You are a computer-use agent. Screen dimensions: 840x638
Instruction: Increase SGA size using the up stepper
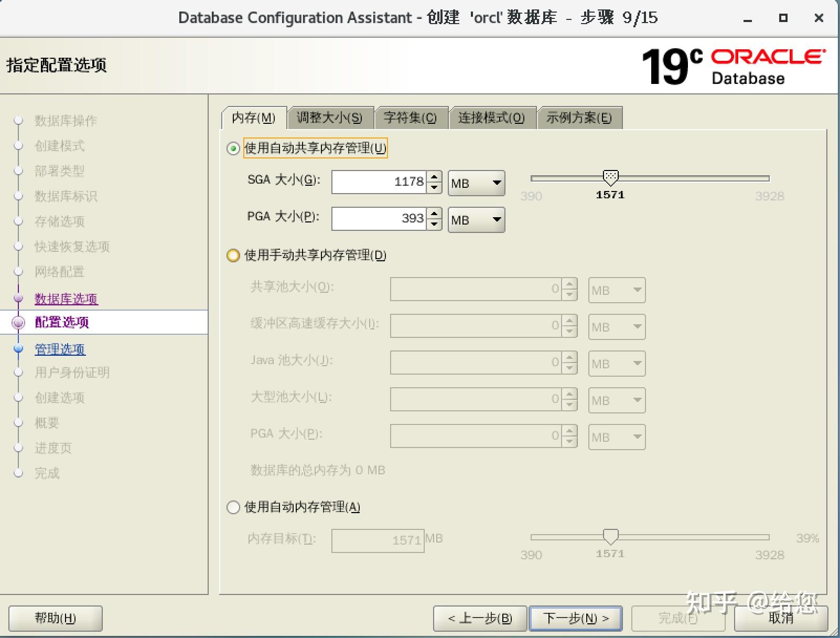[x=435, y=177]
